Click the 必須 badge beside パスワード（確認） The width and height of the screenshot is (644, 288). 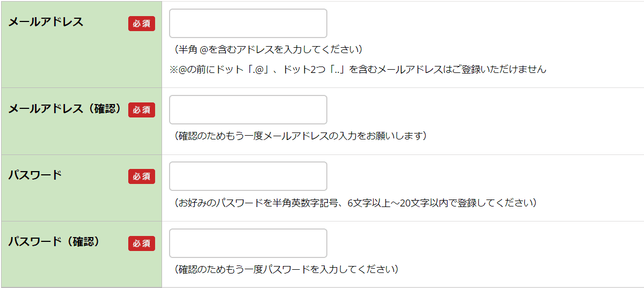point(142,243)
